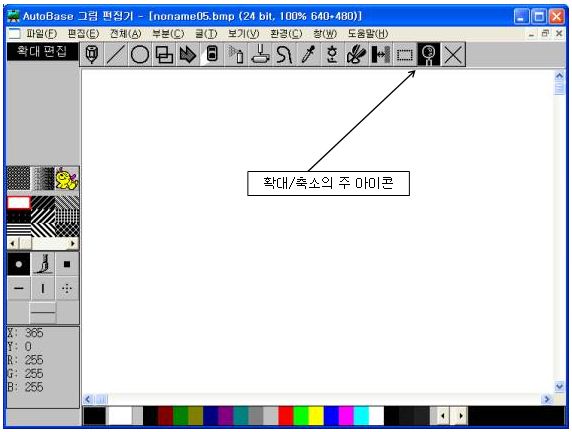Screen dimensions: 572x432
Task: Click the magnifier zoom in/out icon
Action: coord(429,54)
